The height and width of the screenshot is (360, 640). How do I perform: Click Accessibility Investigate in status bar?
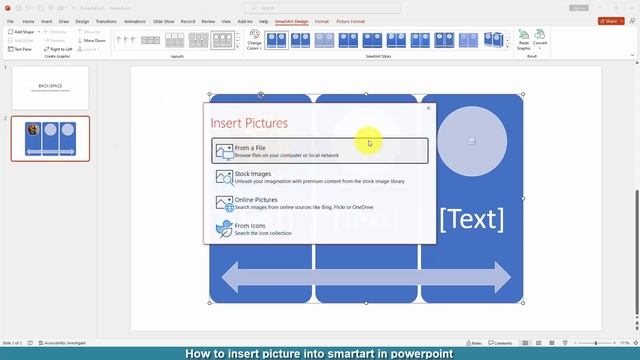coord(62,343)
